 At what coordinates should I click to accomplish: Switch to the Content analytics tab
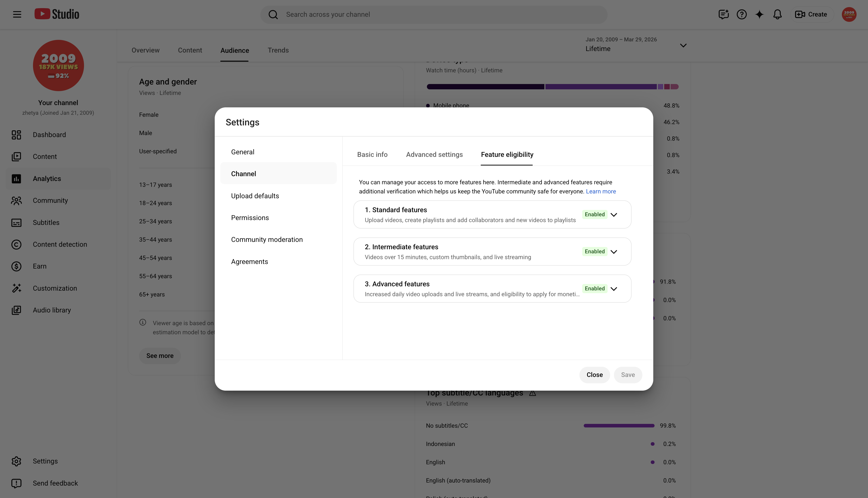pos(190,50)
